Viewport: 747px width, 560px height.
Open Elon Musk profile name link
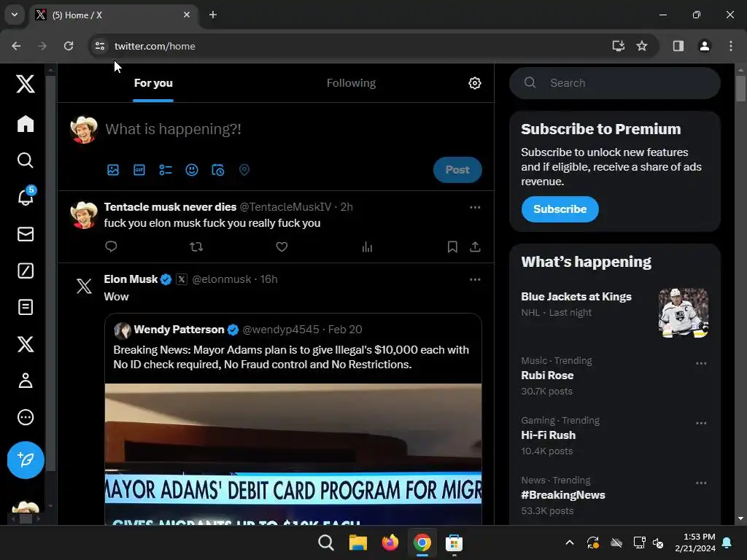[131, 279]
